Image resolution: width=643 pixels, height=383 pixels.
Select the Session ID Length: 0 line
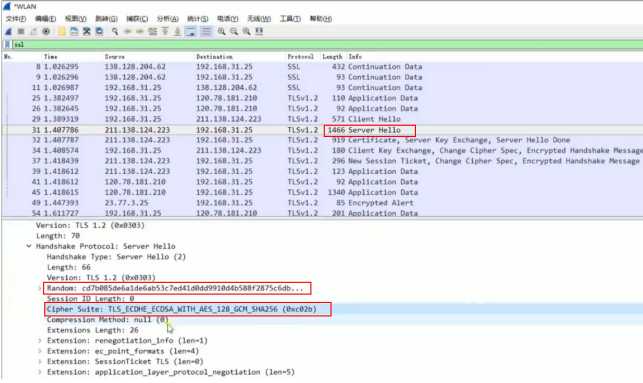click(x=91, y=299)
